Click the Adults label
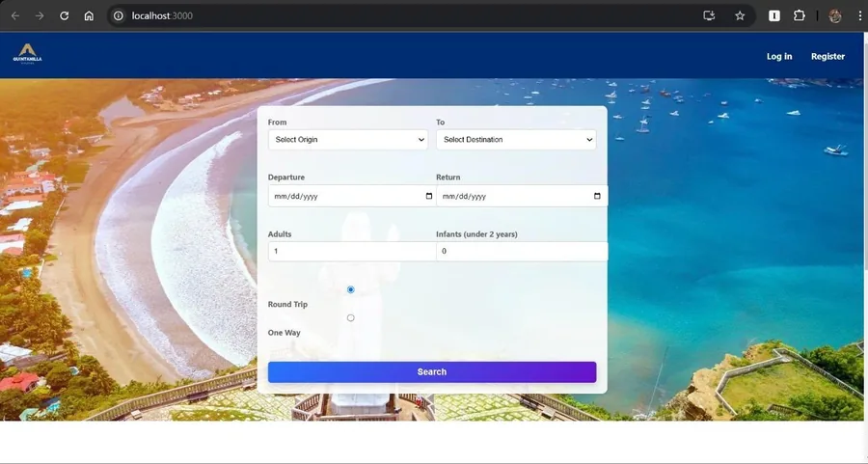The image size is (868, 464). [x=280, y=234]
